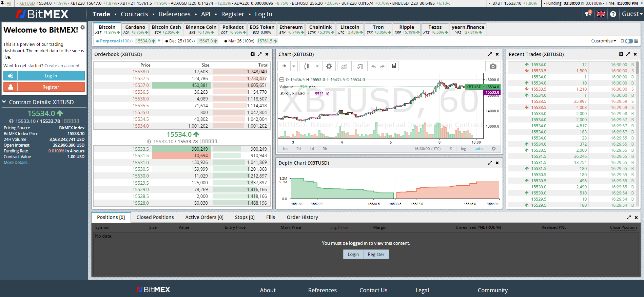The width and height of the screenshot is (644, 297).
Task: Expand Recent Trades panel to fullscreen
Action: coord(628,54)
